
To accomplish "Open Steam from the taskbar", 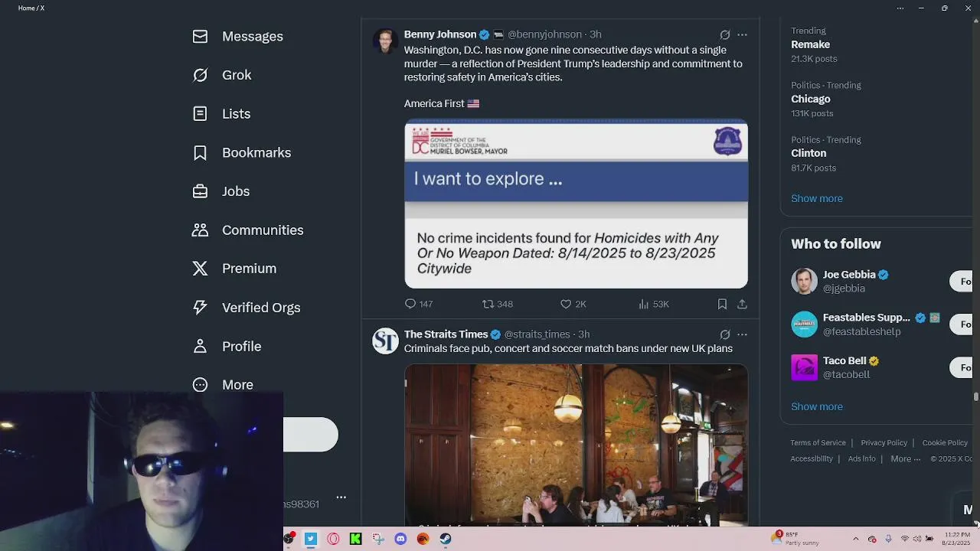I will click(446, 539).
